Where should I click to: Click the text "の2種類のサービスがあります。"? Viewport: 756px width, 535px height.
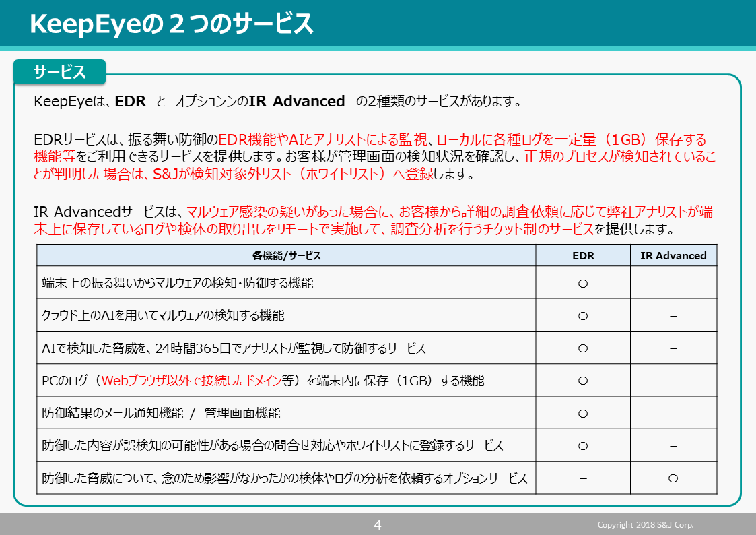point(439,101)
